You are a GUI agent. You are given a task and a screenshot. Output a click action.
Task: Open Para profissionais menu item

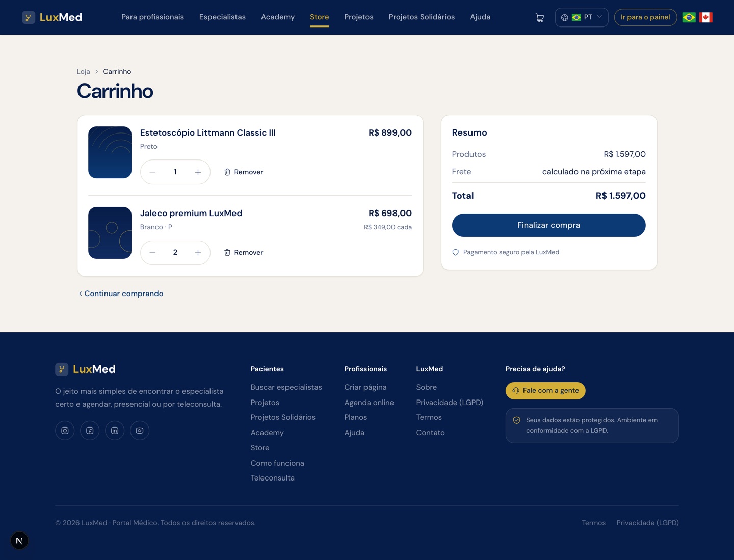[x=152, y=17]
